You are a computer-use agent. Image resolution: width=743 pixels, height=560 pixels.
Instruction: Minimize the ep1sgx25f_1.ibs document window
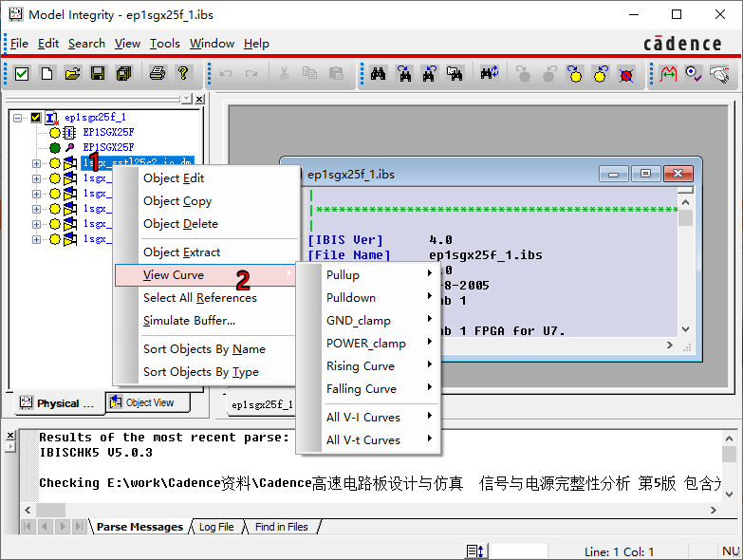(614, 174)
